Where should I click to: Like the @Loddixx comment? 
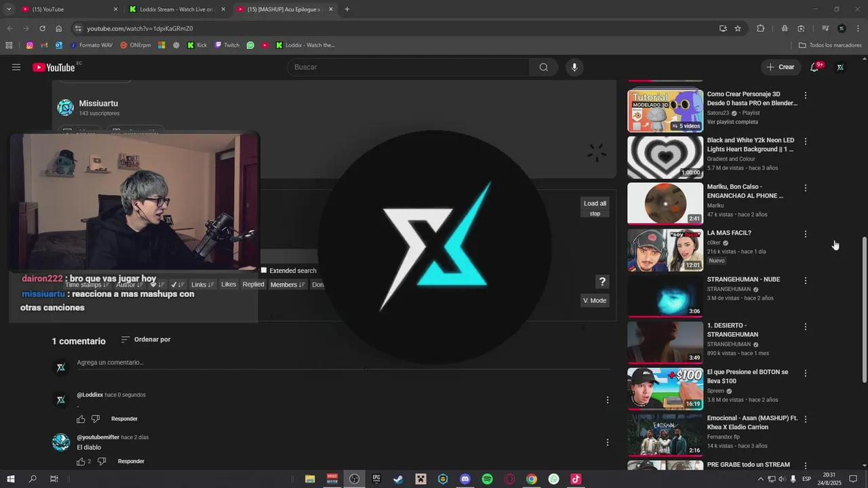pos(81,419)
